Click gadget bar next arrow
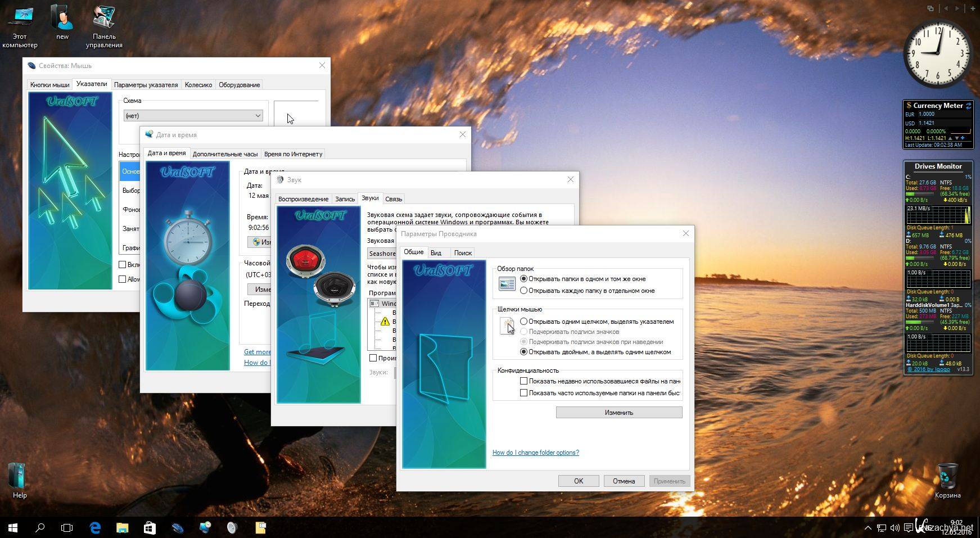The width and height of the screenshot is (980, 538). [x=958, y=8]
